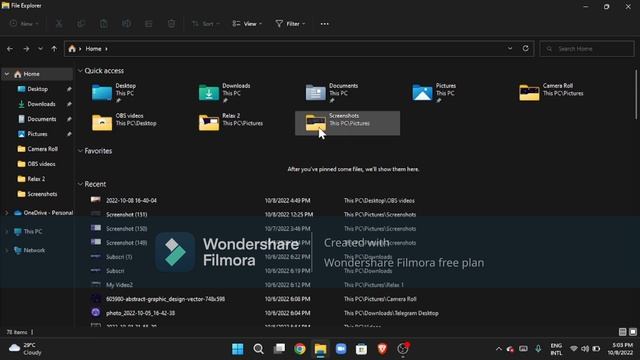
Task: Click the Delete trash icon
Action: (x=171, y=24)
